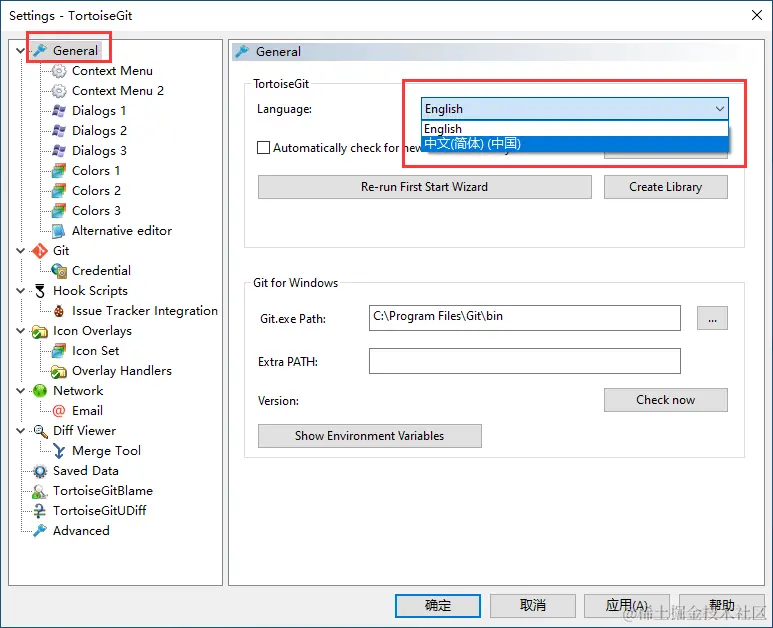
Task: Click the gear icon beside Context Menu
Action: (x=59, y=71)
